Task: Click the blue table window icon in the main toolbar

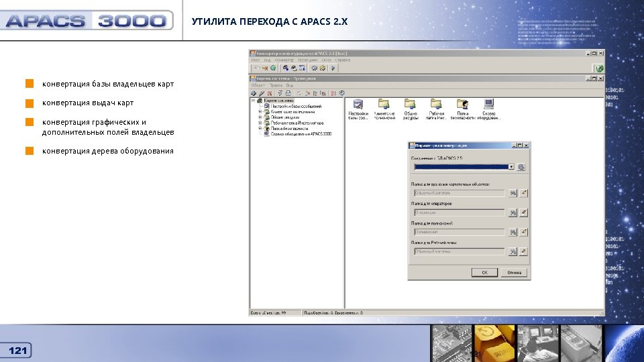Action: click(302, 68)
